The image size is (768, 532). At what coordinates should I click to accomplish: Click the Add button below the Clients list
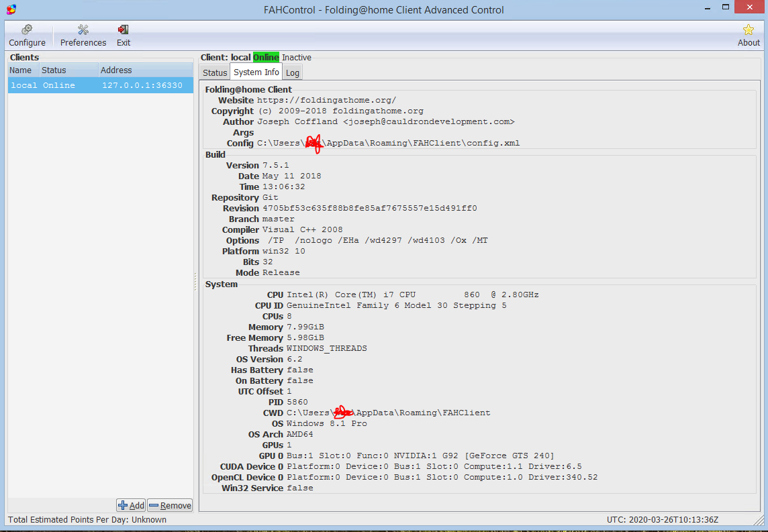(130, 505)
